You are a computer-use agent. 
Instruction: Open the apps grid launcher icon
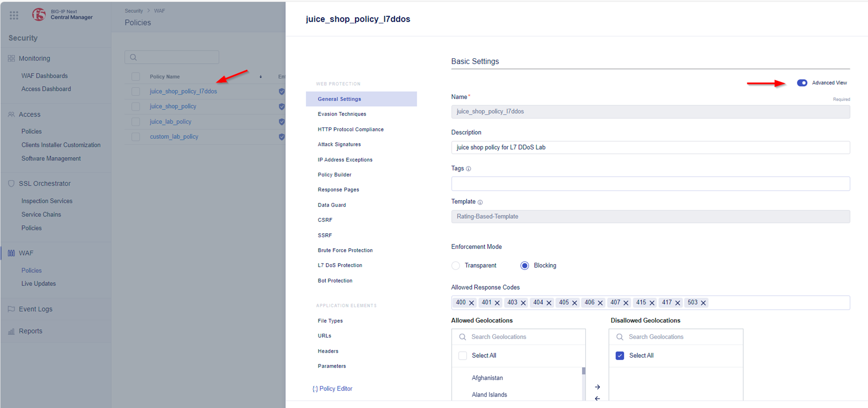coord(14,15)
